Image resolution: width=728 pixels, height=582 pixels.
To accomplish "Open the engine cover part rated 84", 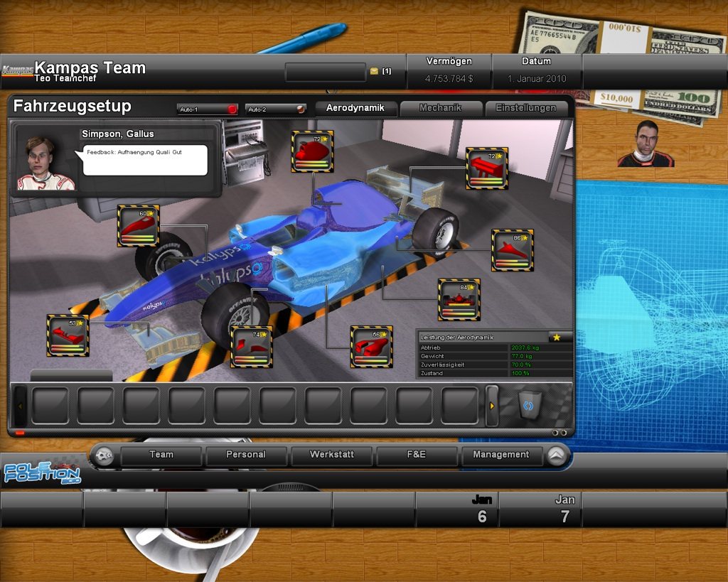I will (x=459, y=298).
